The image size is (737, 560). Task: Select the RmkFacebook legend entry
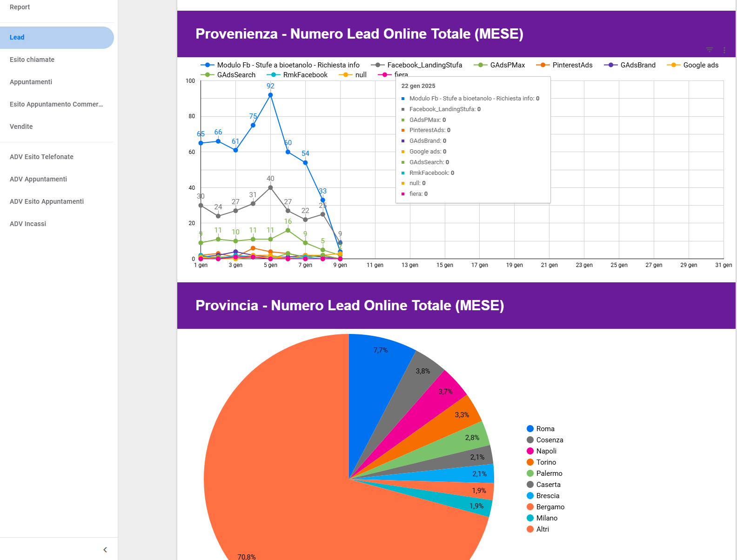point(297,75)
